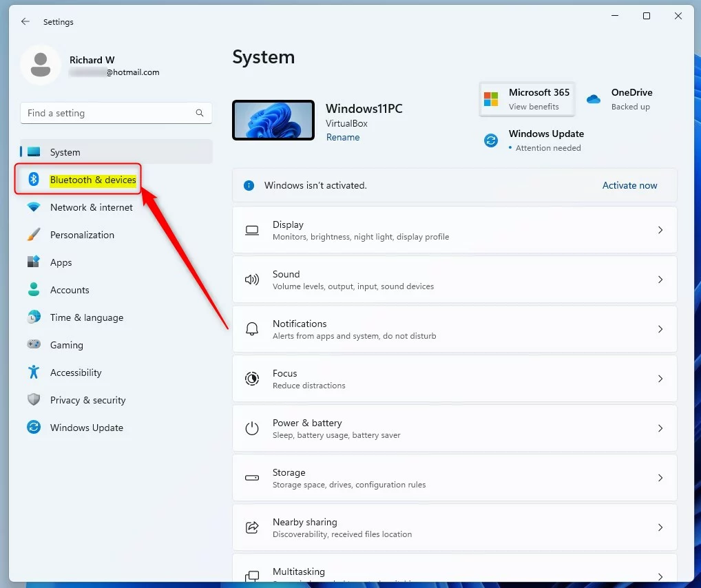Click the Sound speaker icon
Viewport: 701px width, 588px height.
tap(252, 280)
